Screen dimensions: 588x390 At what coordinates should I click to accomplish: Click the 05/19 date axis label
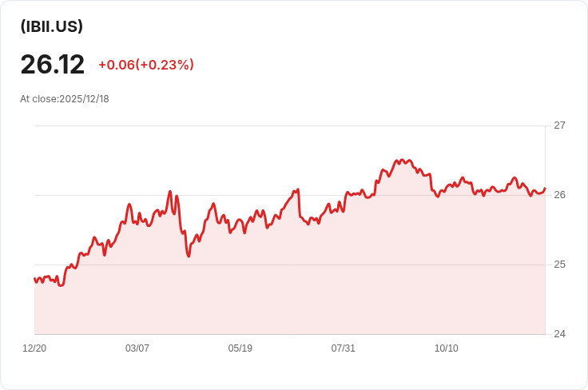coord(240,348)
